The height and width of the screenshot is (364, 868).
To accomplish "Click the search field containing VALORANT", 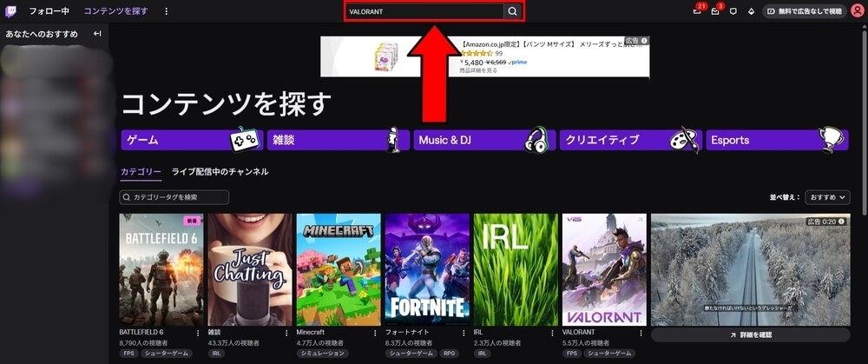I will click(424, 11).
